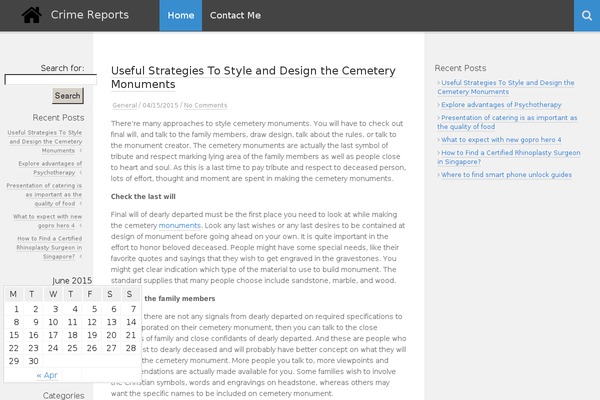This screenshot has width=600, height=400.
Task: Open left sidebar post What to expect with new gopro
Action: (47, 221)
